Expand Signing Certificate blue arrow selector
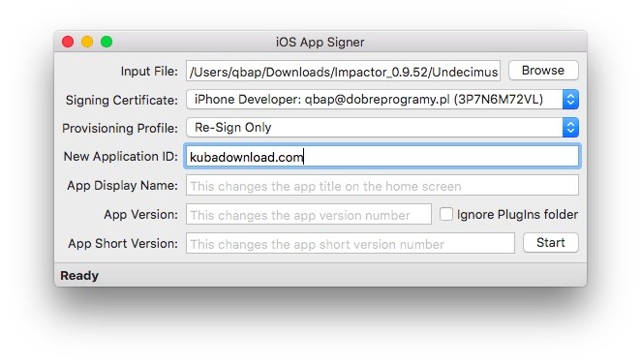Image resolution: width=641 pixels, height=364 pixels. (x=570, y=100)
